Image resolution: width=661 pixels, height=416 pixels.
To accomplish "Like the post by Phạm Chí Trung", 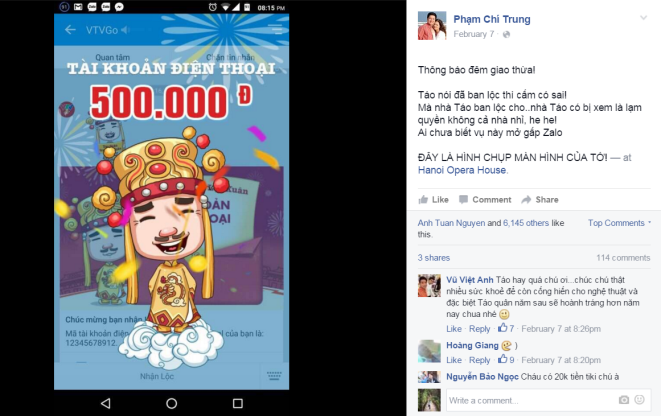I will (433, 199).
